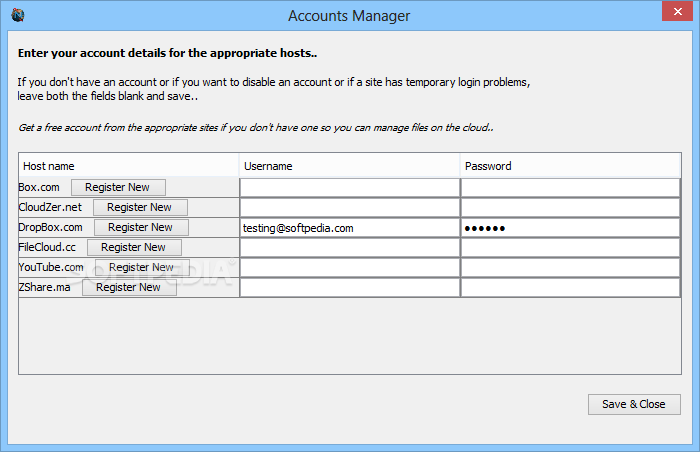Select the Box.com host label
700x452 pixels.
[39, 187]
